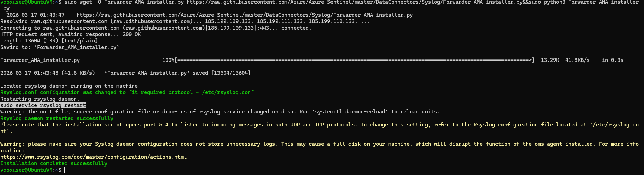Click the 'Rsyslog daemon restarted successfully' message

pos(57,118)
